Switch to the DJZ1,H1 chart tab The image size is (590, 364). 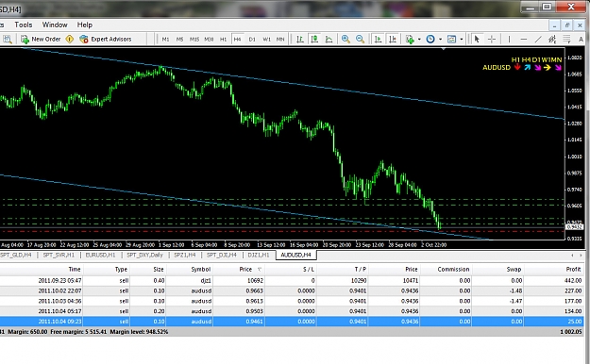point(259,255)
